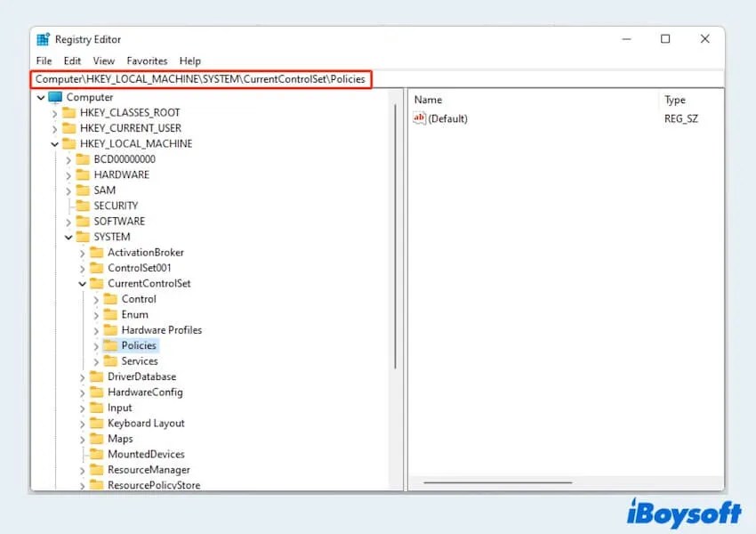Click the address bar showing the registry path
The image size is (756, 534).
click(200, 78)
